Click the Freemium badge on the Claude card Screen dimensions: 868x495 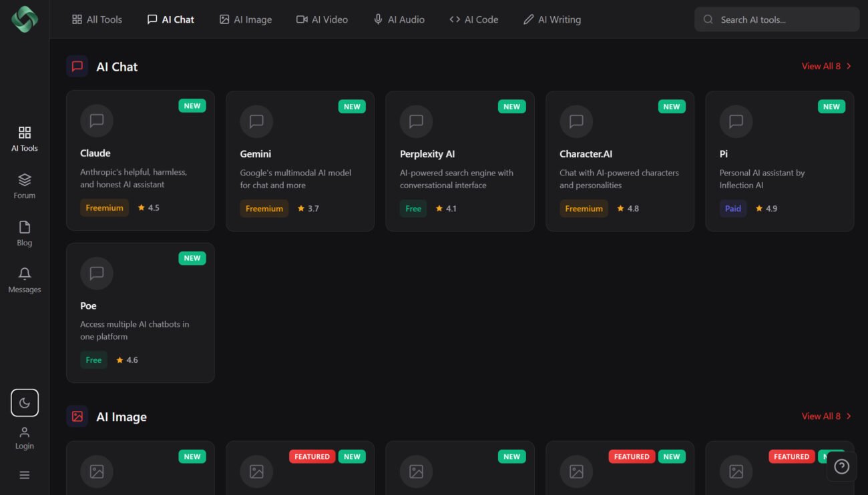click(104, 207)
